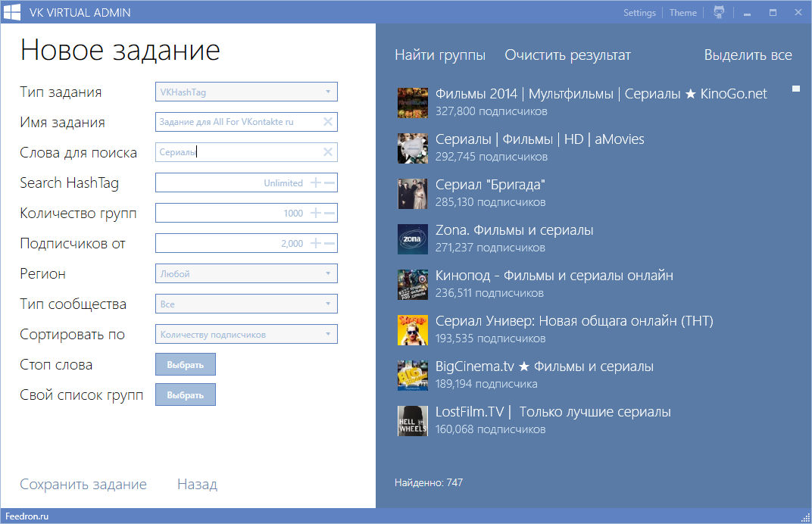Screen dimensions: 812x524
Task: Click Выбрать button for Стоп слова
Action: [x=186, y=364]
